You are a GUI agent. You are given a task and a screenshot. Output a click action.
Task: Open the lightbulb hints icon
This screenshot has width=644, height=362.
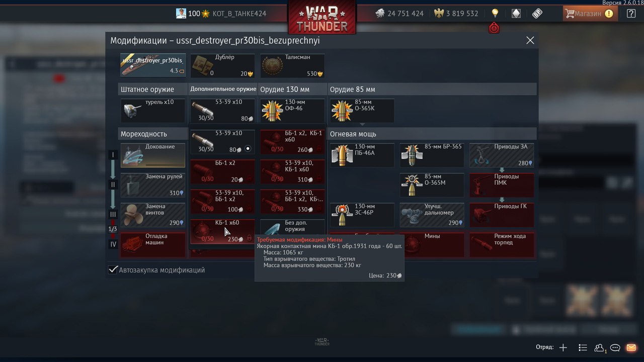[495, 14]
